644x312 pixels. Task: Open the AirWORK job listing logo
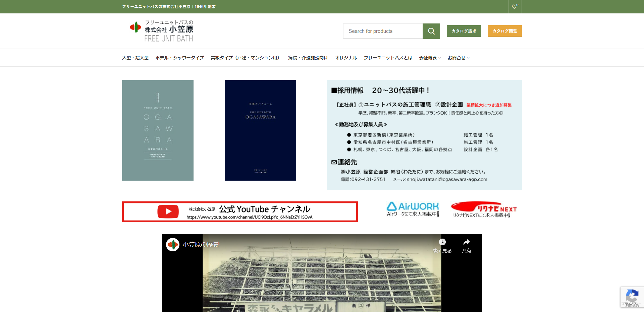pyautogui.click(x=413, y=209)
